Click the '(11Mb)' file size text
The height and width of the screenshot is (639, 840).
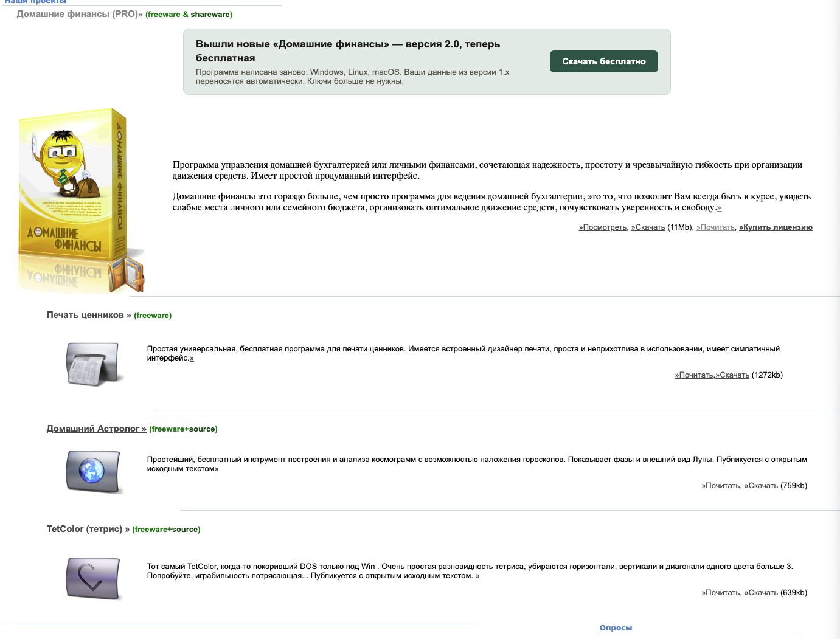(x=681, y=227)
